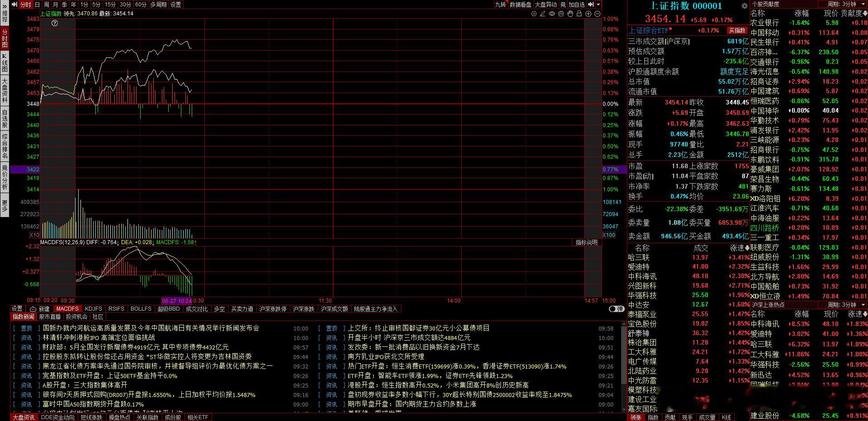
Task: Toggle the lock icon above chart
Action: click(579, 14)
